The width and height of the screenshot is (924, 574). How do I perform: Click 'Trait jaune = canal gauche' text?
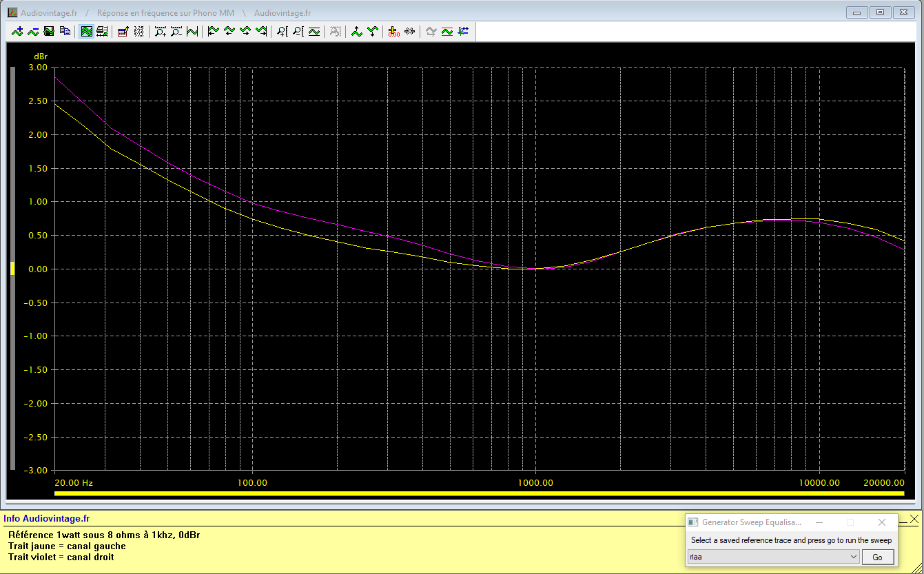67,546
